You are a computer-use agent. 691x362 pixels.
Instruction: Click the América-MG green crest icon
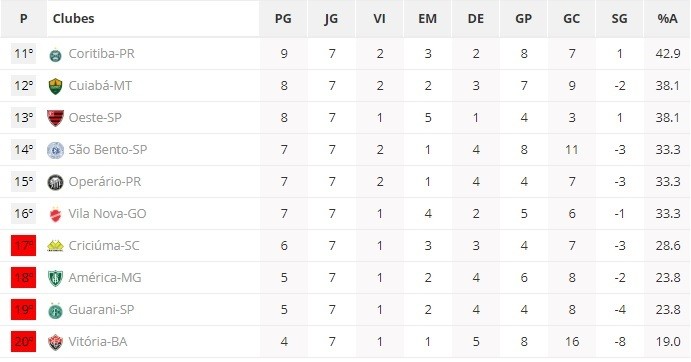click(55, 278)
